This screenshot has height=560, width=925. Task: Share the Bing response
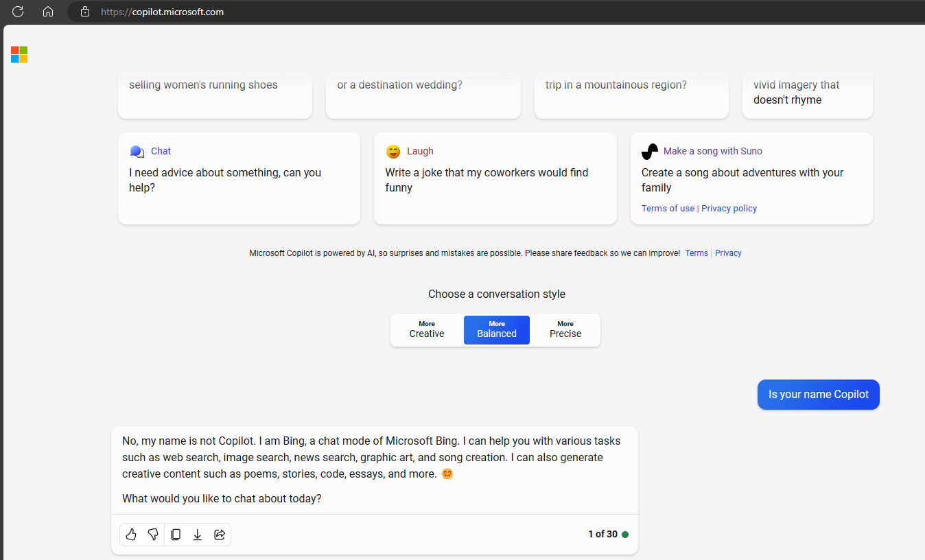[x=220, y=535]
